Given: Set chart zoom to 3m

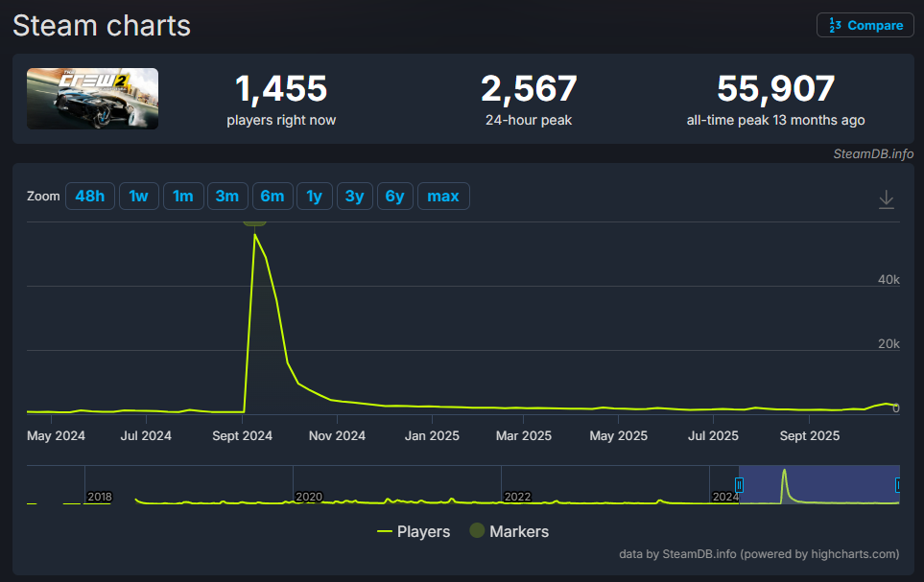Looking at the screenshot, I should click(227, 197).
